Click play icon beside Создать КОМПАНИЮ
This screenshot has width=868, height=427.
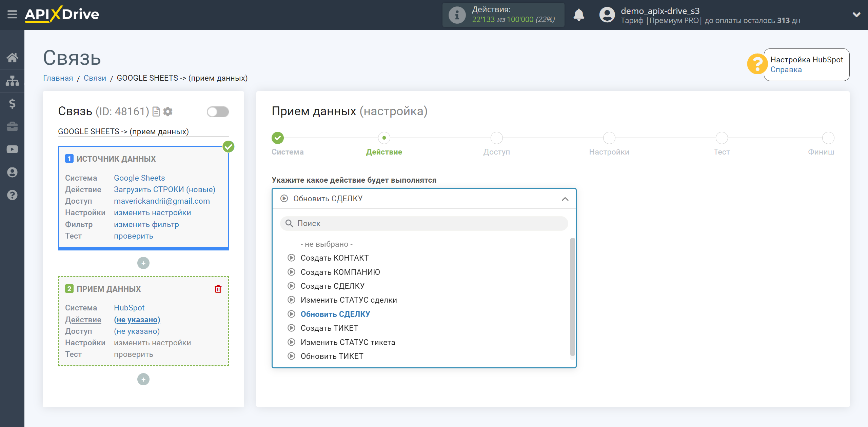pos(291,272)
